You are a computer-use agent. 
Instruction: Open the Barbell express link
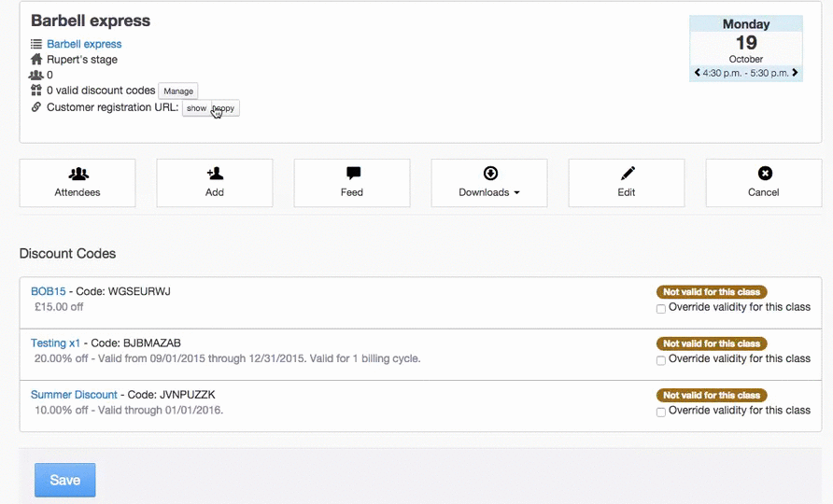pos(84,44)
